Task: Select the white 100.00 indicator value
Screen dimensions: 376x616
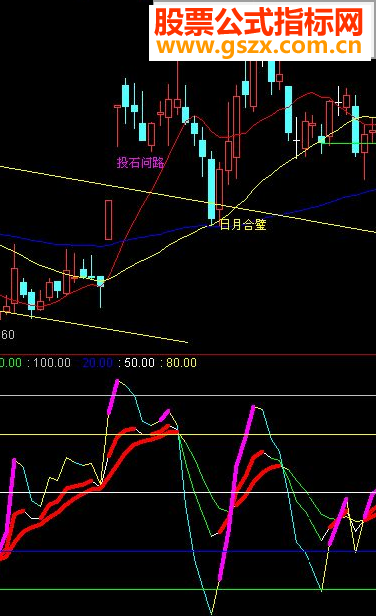Action: 52,362
